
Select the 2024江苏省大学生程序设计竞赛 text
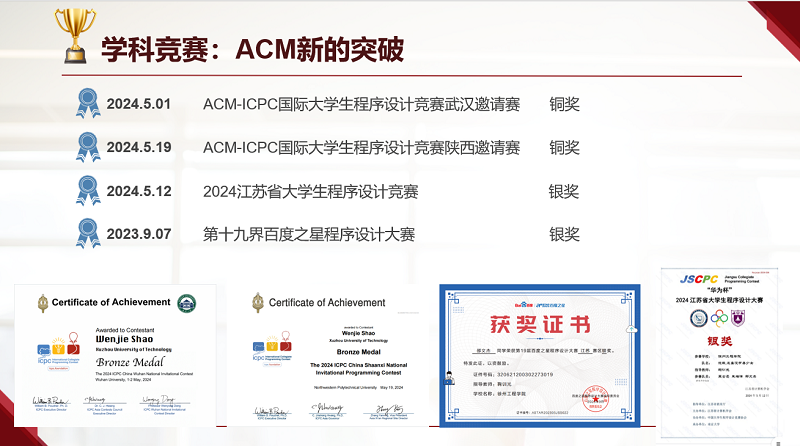tap(310, 191)
